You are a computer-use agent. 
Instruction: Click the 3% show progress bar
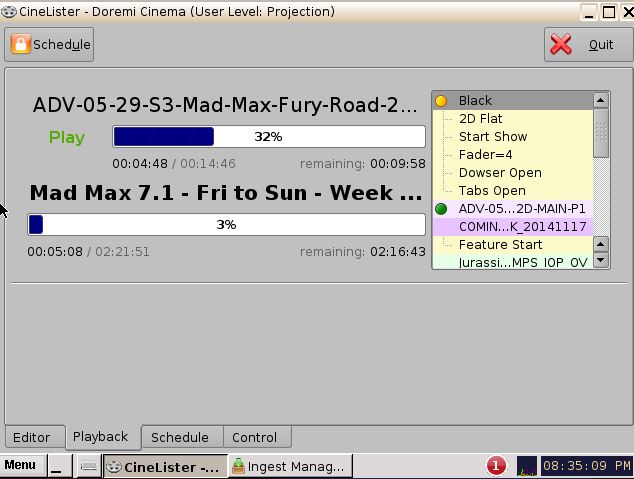[x=226, y=225]
